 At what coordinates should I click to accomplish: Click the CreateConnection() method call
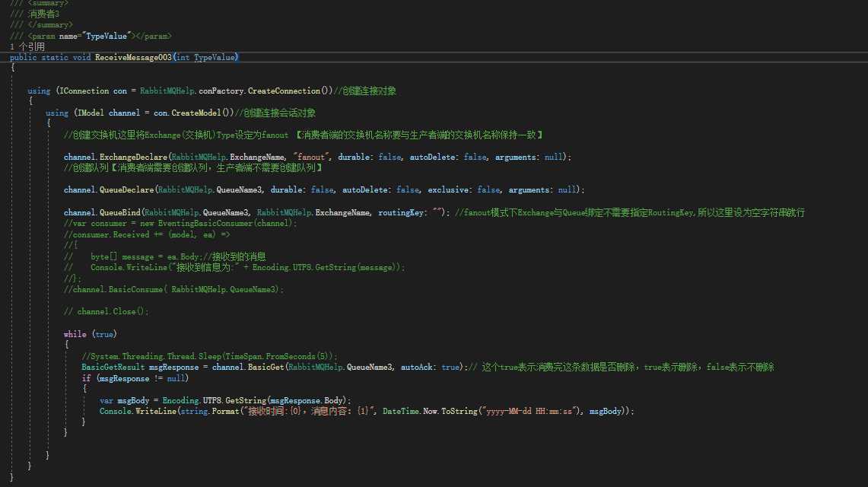[290, 91]
